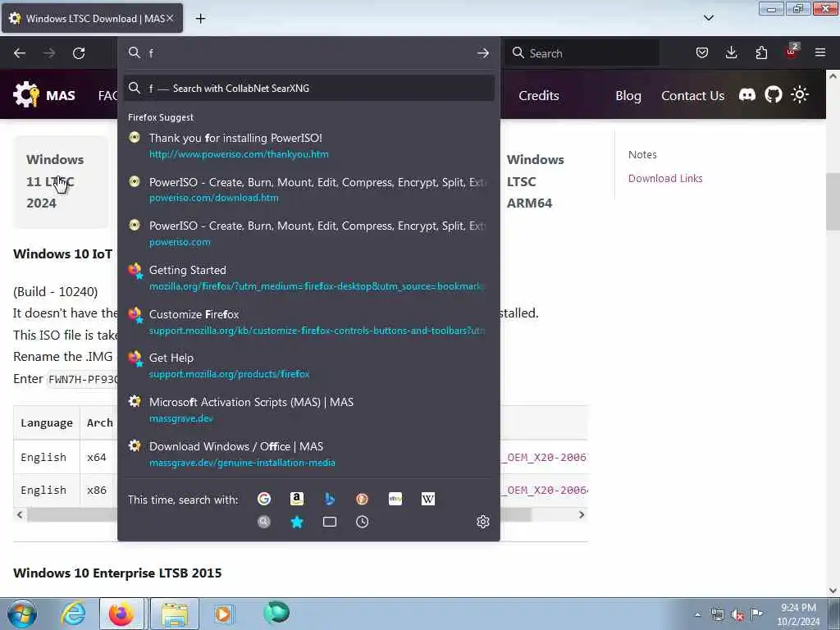Open uBlock Origin extension icon
The height and width of the screenshot is (630, 840).
[792, 52]
